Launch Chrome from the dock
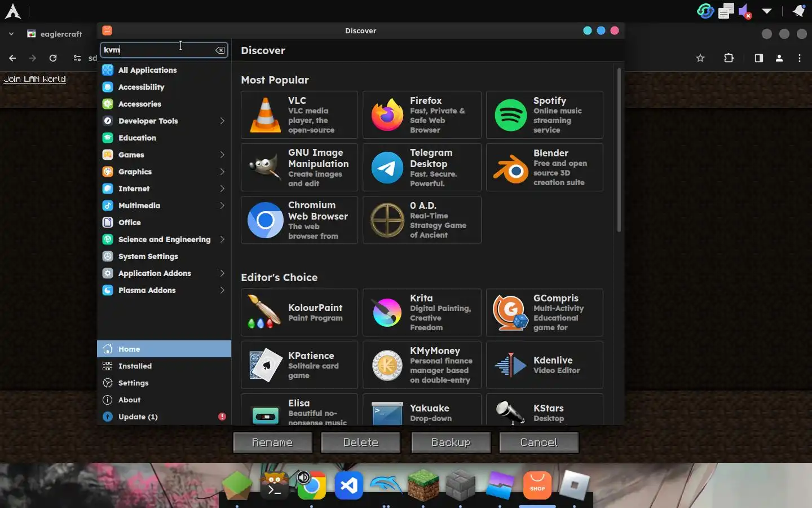 pos(312,485)
